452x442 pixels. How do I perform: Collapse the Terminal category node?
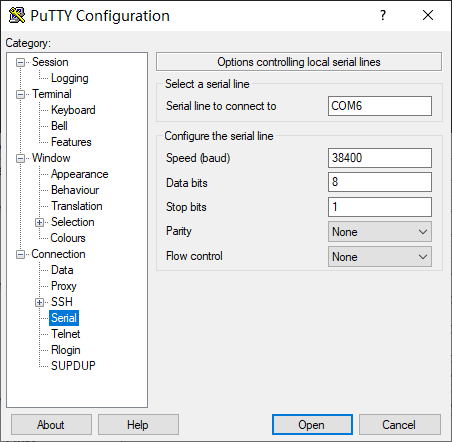click(20, 94)
